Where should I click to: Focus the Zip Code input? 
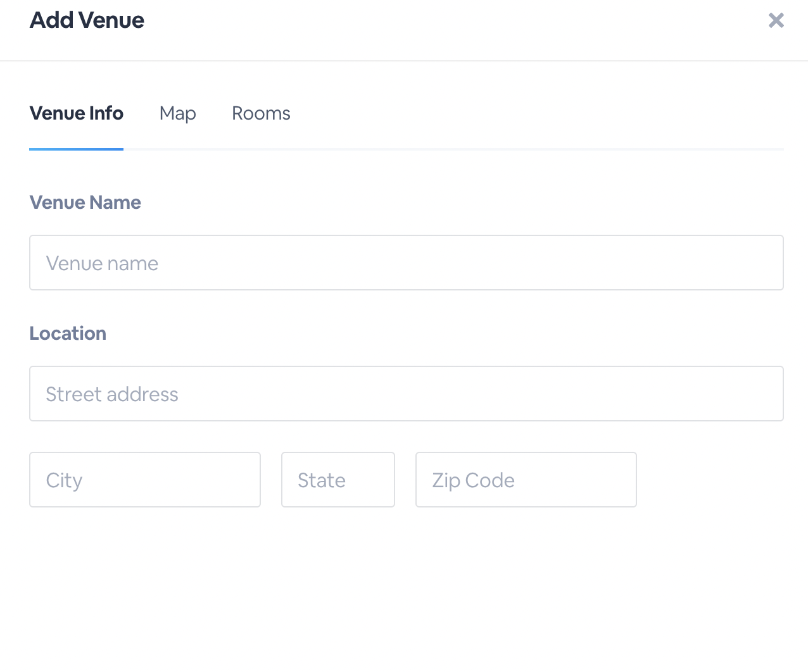(x=526, y=480)
